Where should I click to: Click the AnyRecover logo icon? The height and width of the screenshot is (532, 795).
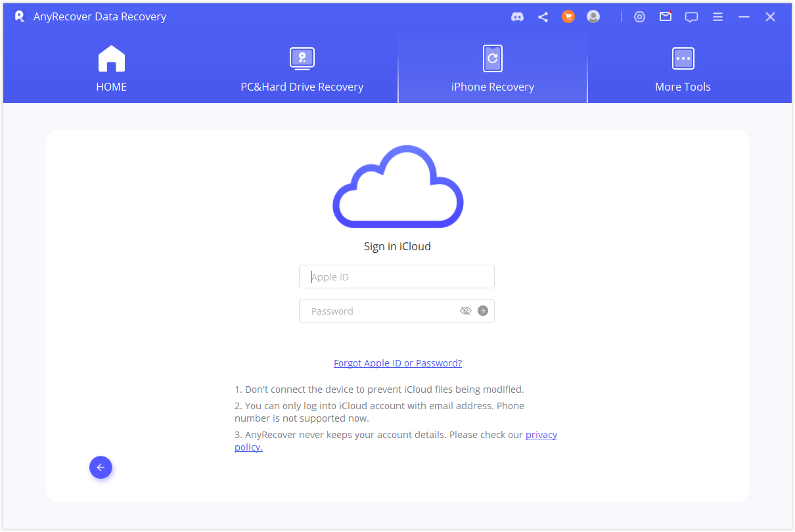coord(20,16)
